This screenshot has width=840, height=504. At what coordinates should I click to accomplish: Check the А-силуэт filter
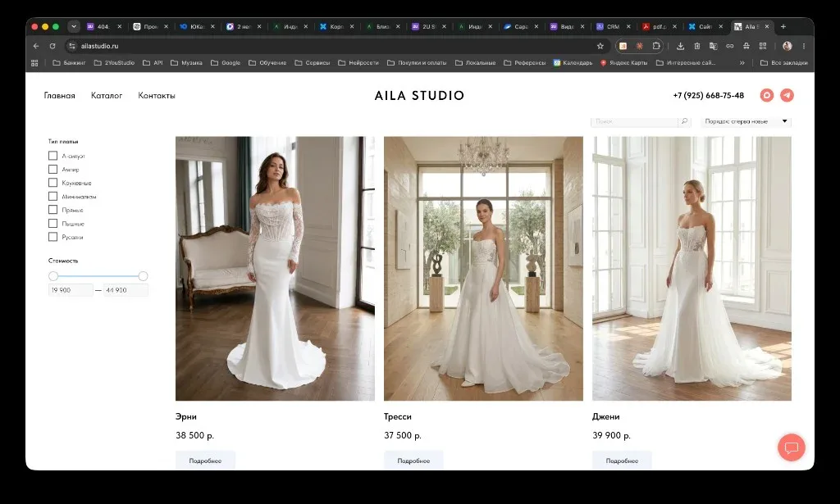[52, 156]
